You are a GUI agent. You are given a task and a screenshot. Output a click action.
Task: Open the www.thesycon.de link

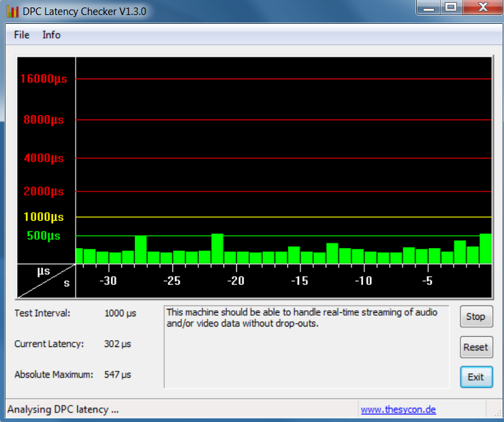click(398, 410)
